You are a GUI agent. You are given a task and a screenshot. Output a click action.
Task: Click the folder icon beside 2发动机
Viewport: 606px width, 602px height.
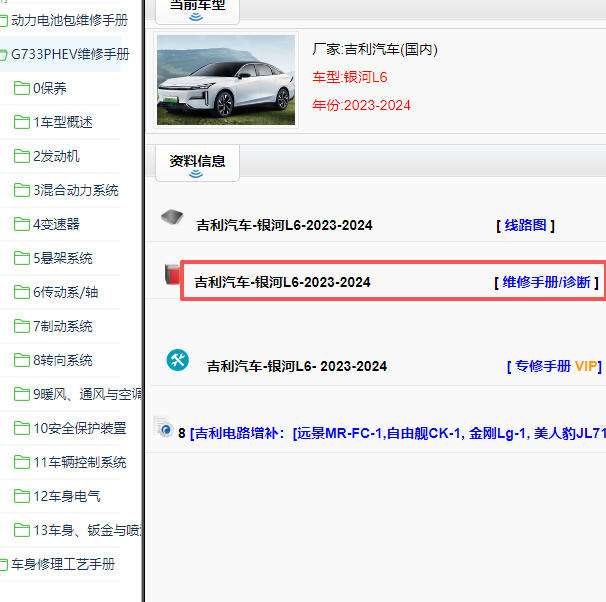pyautogui.click(x=22, y=156)
